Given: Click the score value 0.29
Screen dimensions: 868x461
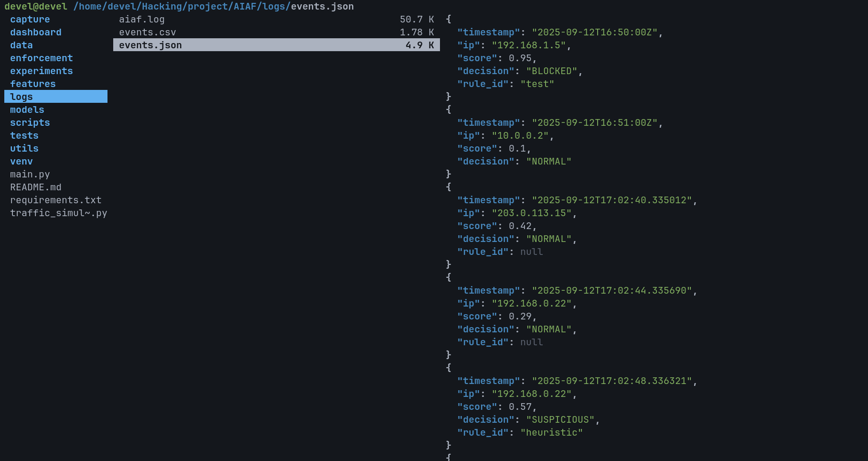Looking at the screenshot, I should pos(520,317).
